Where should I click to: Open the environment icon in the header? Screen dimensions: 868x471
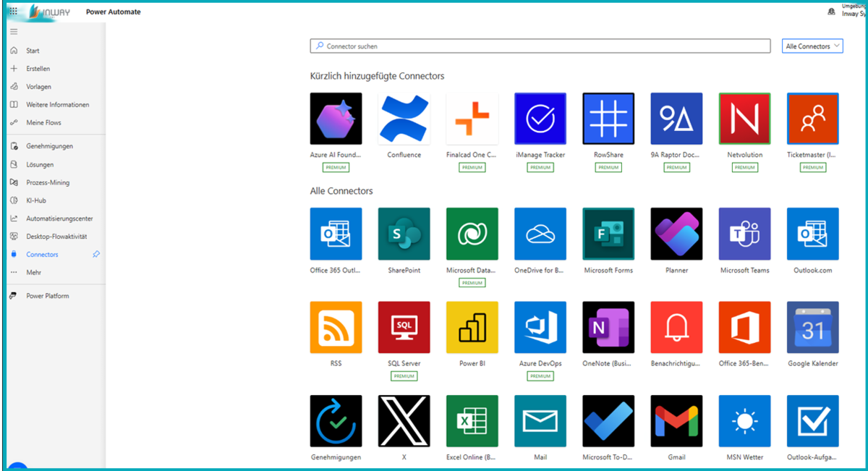[x=831, y=12]
